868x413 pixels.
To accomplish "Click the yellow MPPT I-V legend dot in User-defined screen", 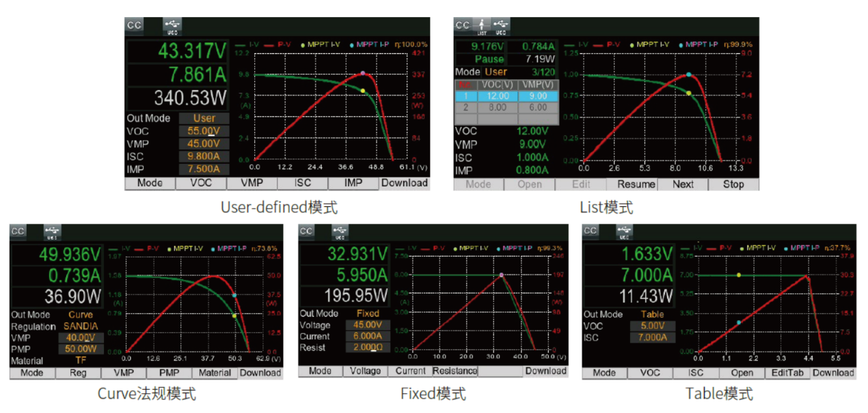I will (303, 44).
